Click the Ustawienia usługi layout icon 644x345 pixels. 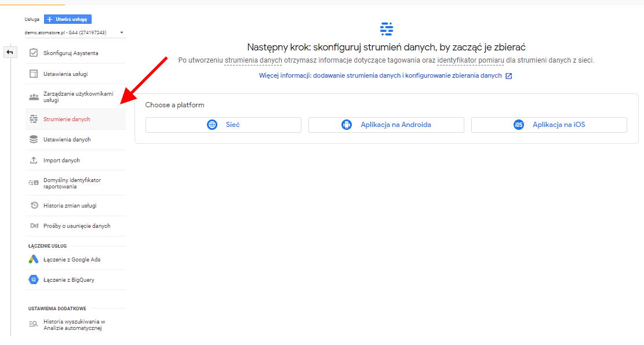pos(34,74)
